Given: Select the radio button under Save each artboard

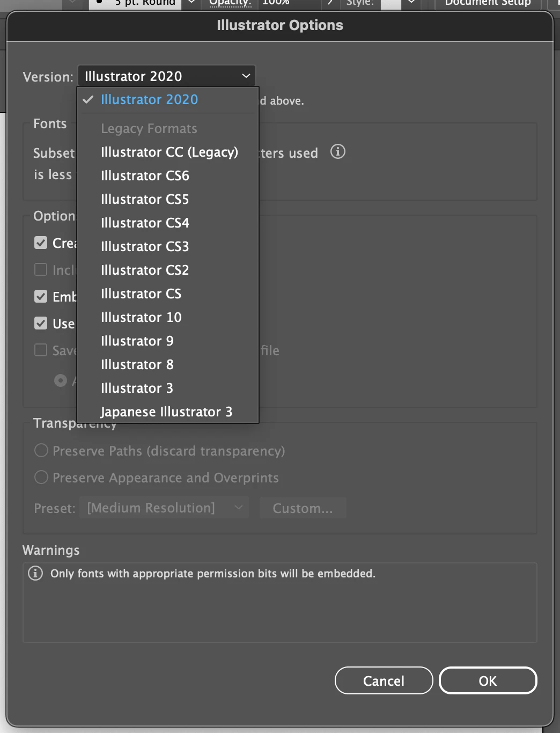Looking at the screenshot, I should [x=61, y=380].
